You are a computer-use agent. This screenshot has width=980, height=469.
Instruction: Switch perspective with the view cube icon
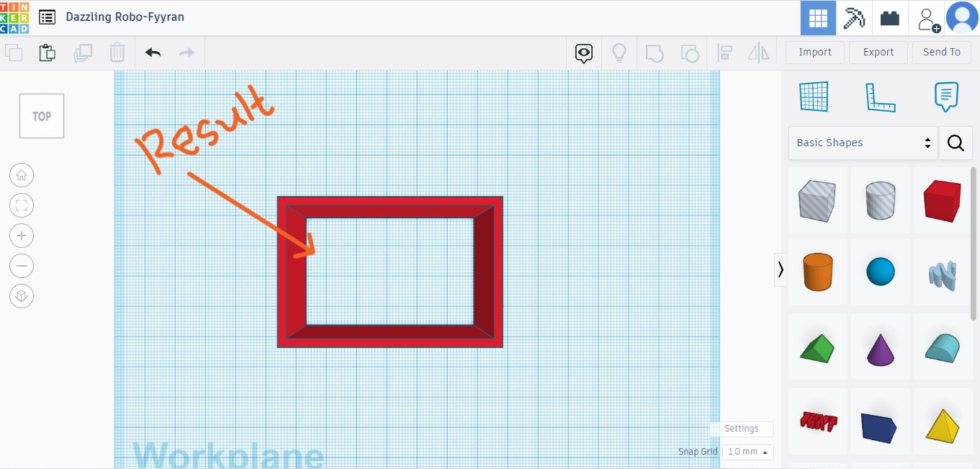click(x=22, y=296)
